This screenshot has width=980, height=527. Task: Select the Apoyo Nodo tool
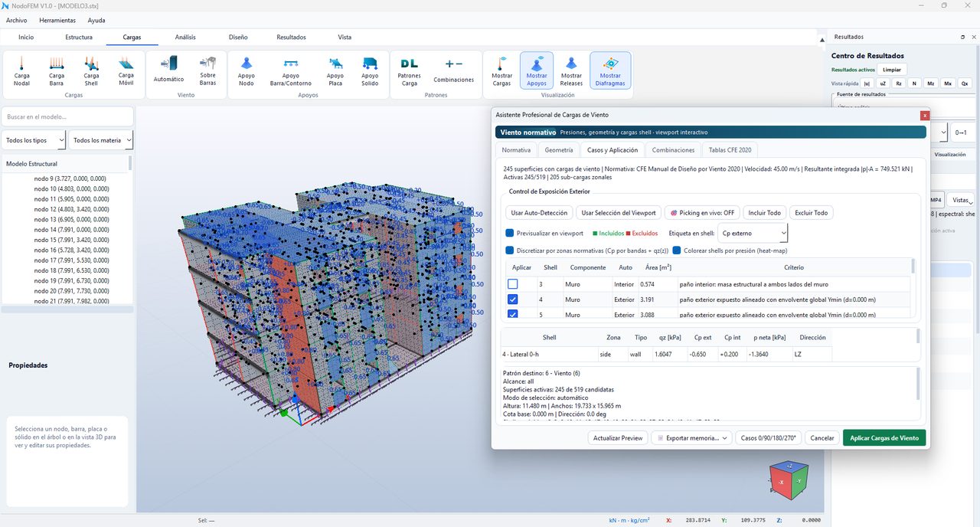[x=247, y=70]
